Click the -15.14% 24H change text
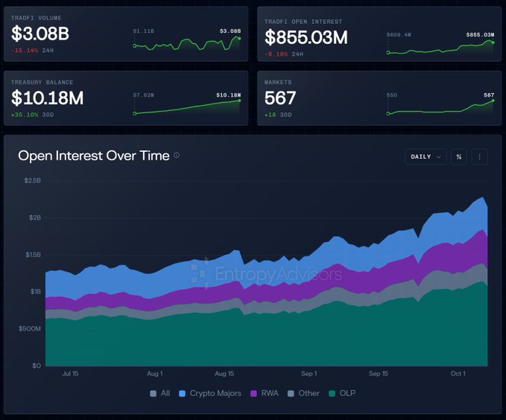Viewport: 506px width, 420px height. 32,51
